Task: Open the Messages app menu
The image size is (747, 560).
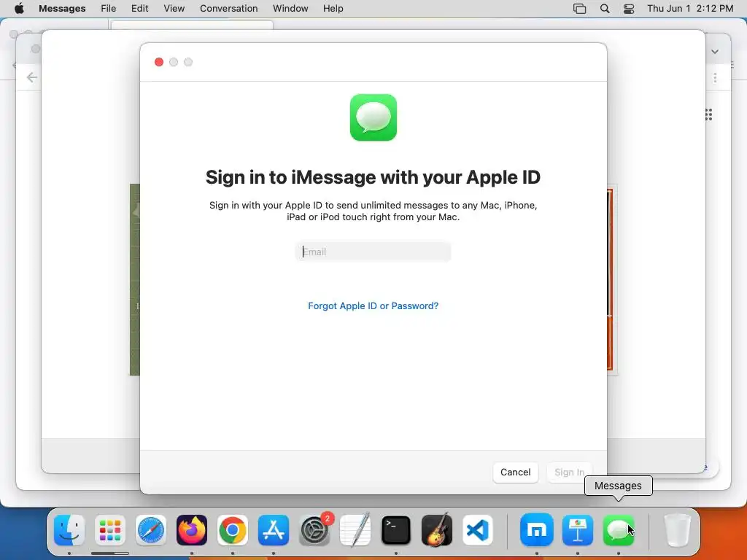Action: [x=62, y=9]
